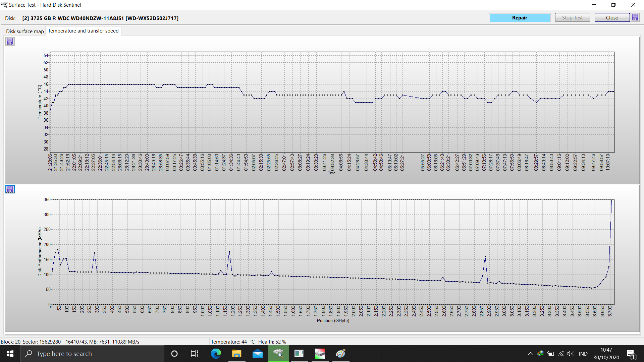Click the save icon for performance graph
The height and width of the screenshot is (362, 644).
pos(10,189)
